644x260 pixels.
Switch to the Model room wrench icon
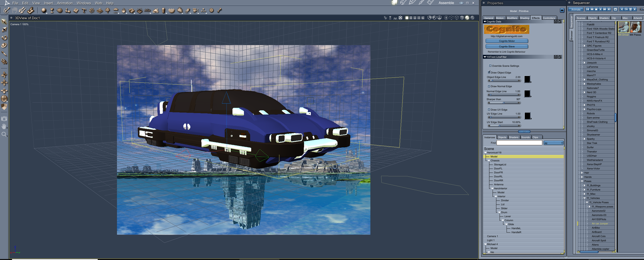click(403, 3)
